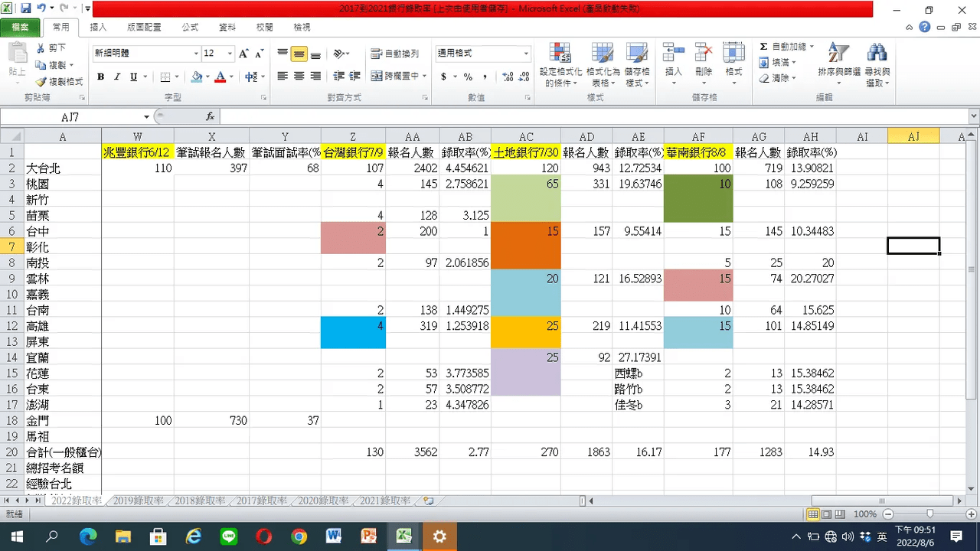Switch to the 公式 ribbon tab

click(190, 27)
